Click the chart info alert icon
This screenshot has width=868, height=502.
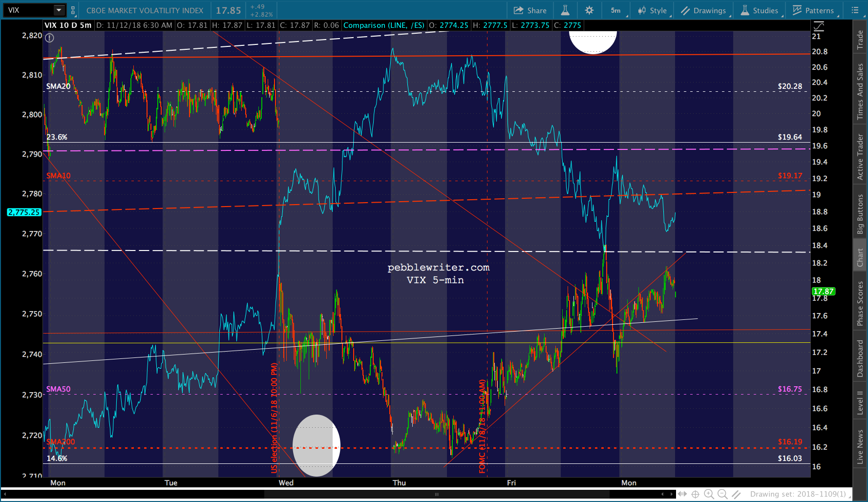[49, 38]
